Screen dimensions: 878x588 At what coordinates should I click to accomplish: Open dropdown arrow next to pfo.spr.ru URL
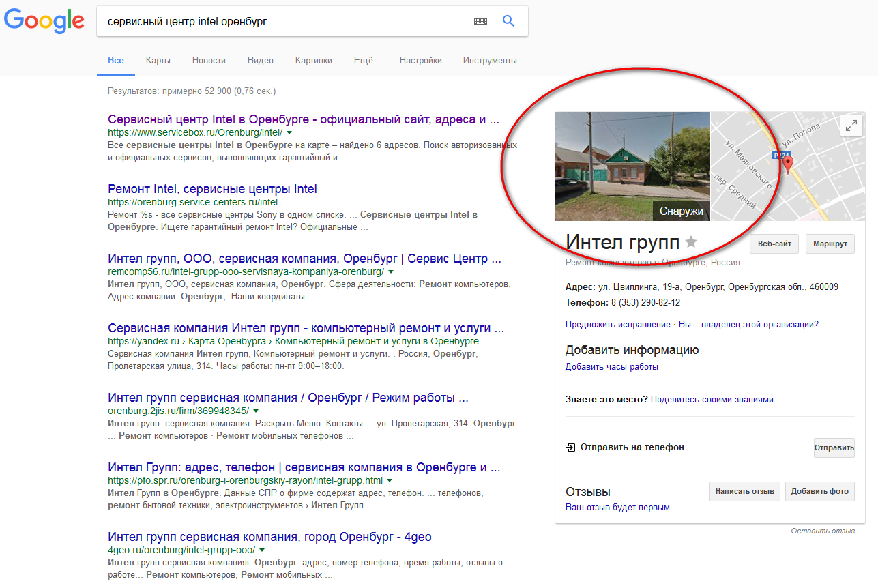coord(390,481)
